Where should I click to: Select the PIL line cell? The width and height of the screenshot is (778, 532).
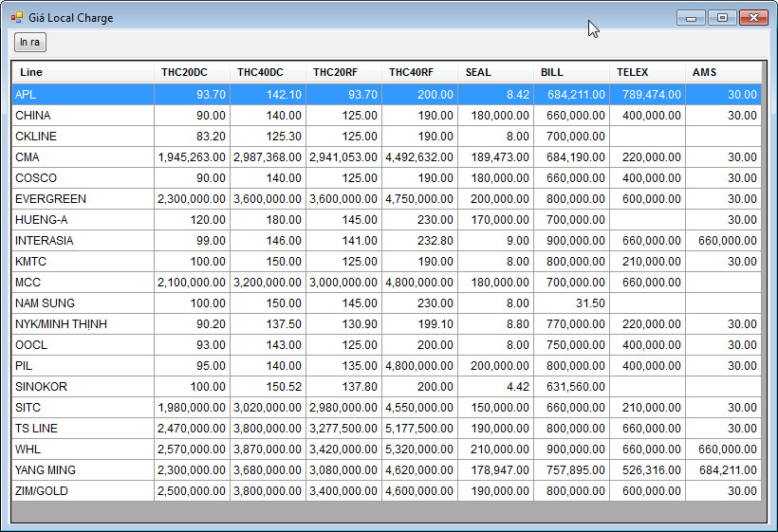tap(83, 365)
